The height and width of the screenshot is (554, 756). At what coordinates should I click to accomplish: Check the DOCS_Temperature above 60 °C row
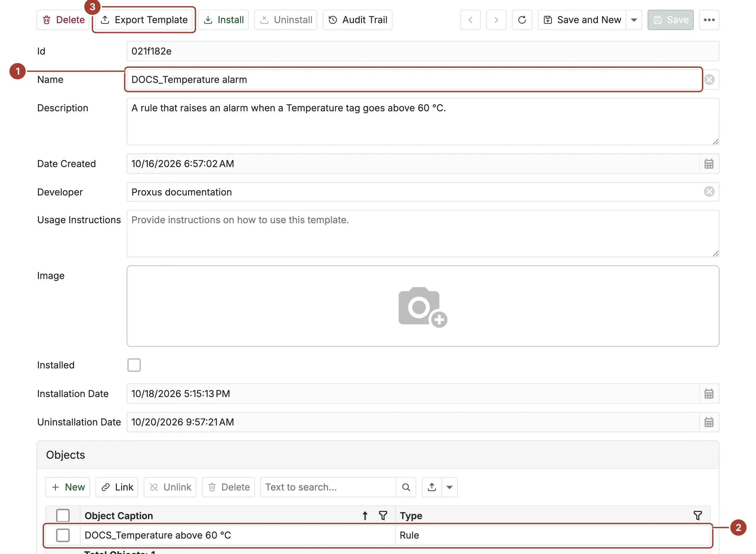[x=63, y=535]
